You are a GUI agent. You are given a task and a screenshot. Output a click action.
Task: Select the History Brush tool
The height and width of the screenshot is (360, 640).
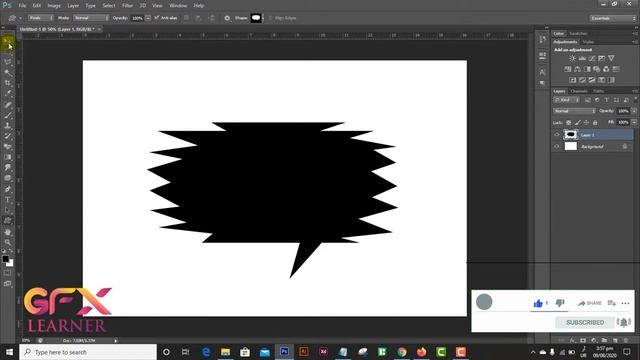[8, 136]
